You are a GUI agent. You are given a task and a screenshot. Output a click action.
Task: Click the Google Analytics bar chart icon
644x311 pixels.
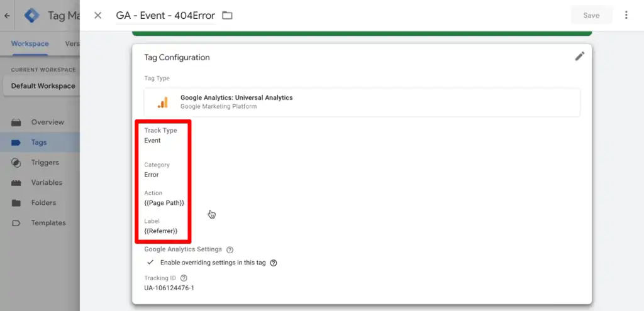click(162, 102)
